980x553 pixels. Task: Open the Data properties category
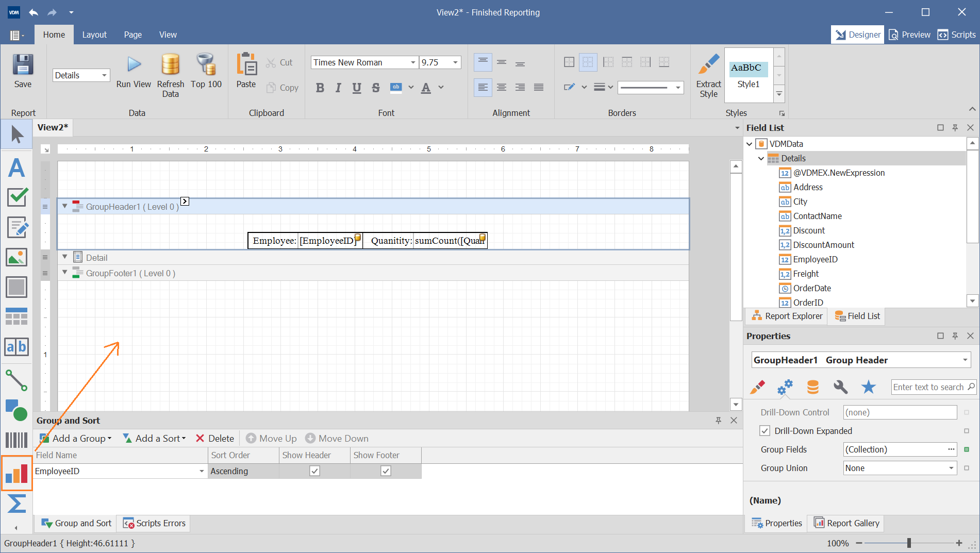point(813,387)
